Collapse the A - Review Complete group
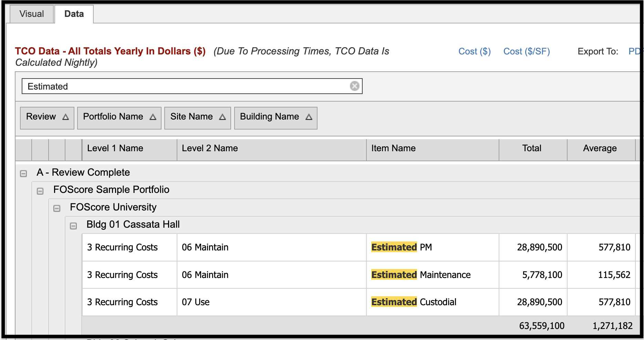 [x=23, y=173]
